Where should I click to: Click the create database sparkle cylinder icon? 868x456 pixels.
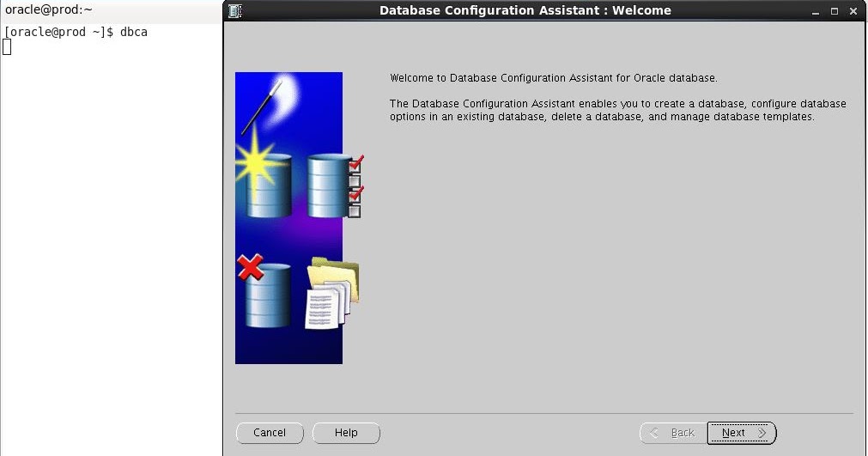point(264,173)
